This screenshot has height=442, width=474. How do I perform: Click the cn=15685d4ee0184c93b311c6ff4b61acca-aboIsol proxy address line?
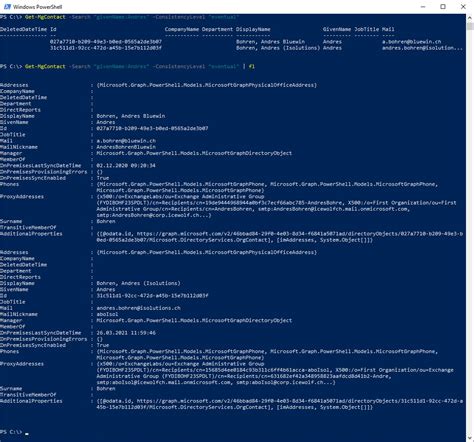pyautogui.click(x=275, y=370)
